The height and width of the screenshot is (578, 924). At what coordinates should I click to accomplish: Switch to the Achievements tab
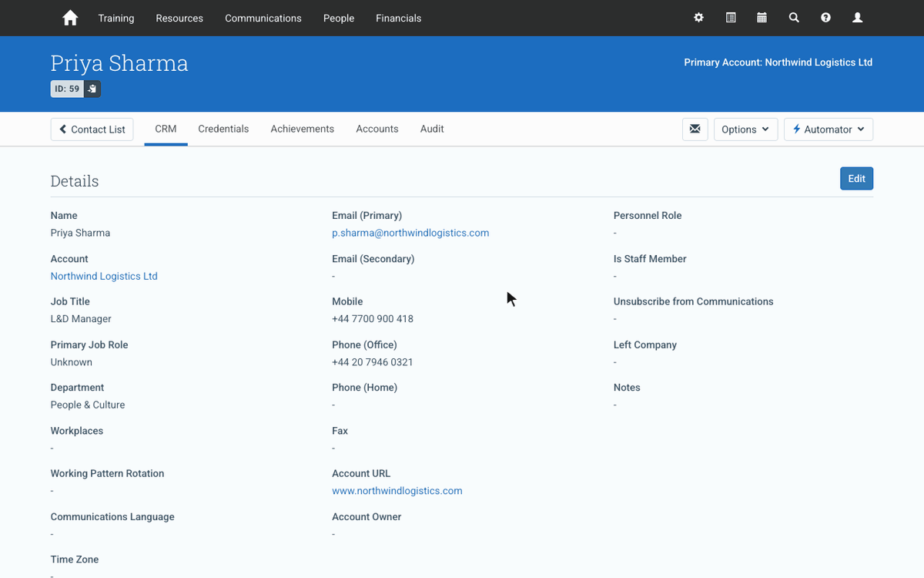click(303, 129)
